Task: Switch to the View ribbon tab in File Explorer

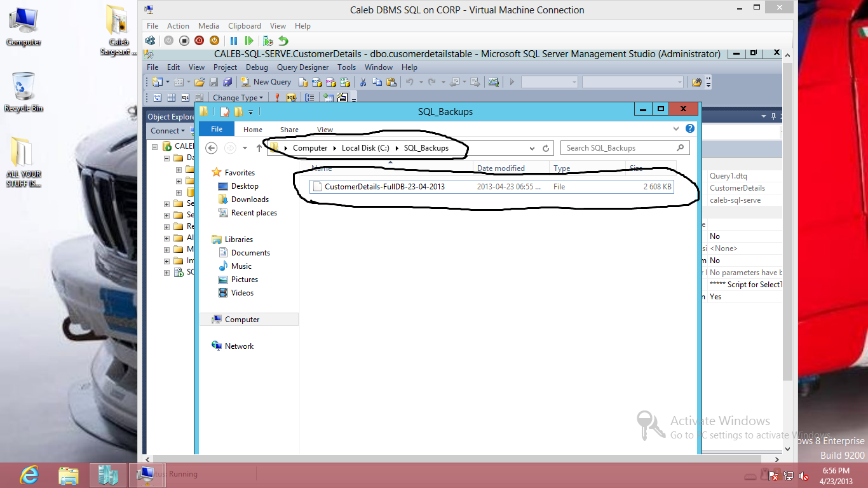Action: pyautogui.click(x=325, y=130)
